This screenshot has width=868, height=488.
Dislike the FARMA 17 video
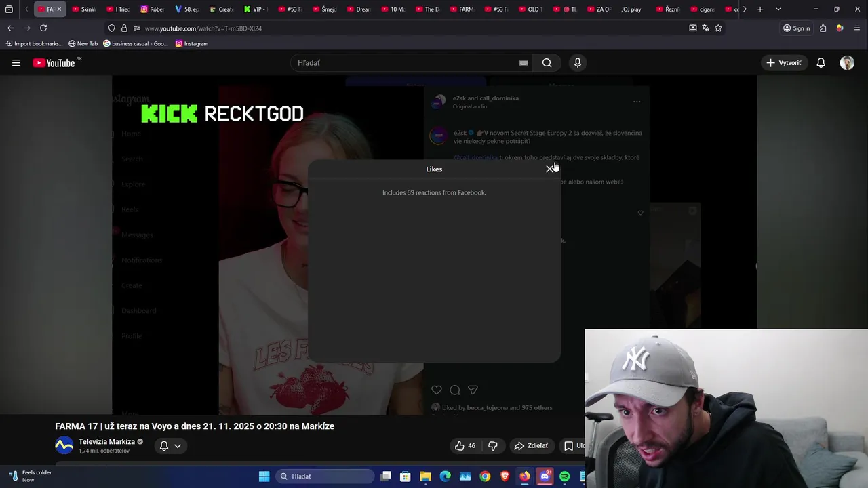point(493,445)
